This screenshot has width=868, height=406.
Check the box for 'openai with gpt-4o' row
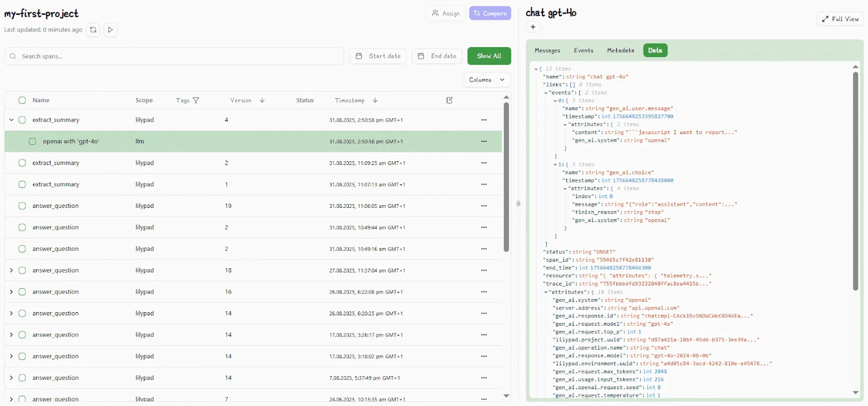(x=33, y=142)
